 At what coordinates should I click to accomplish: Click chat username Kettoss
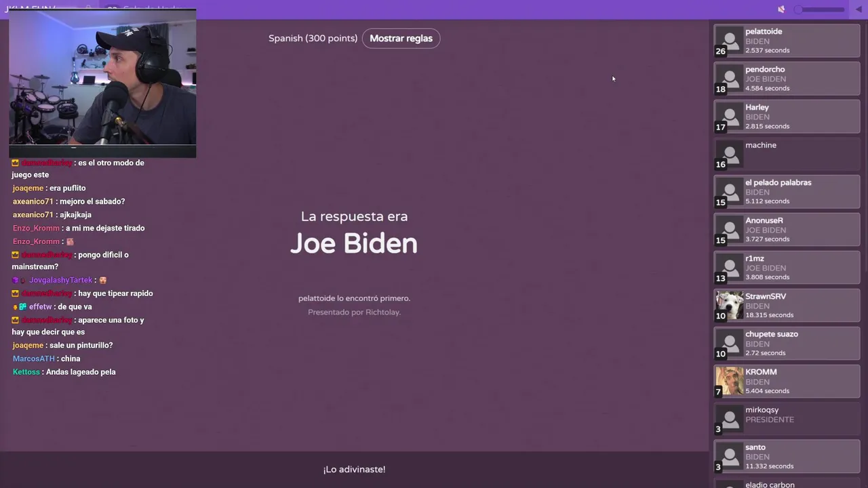pyautogui.click(x=26, y=372)
